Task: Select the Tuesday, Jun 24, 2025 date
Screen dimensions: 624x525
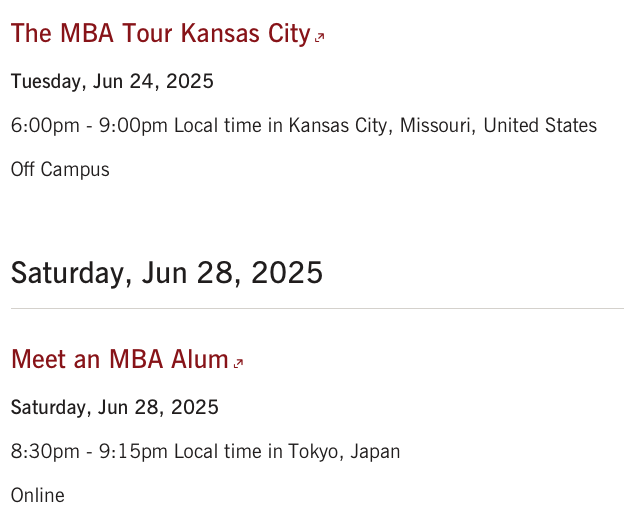Action: click(112, 82)
